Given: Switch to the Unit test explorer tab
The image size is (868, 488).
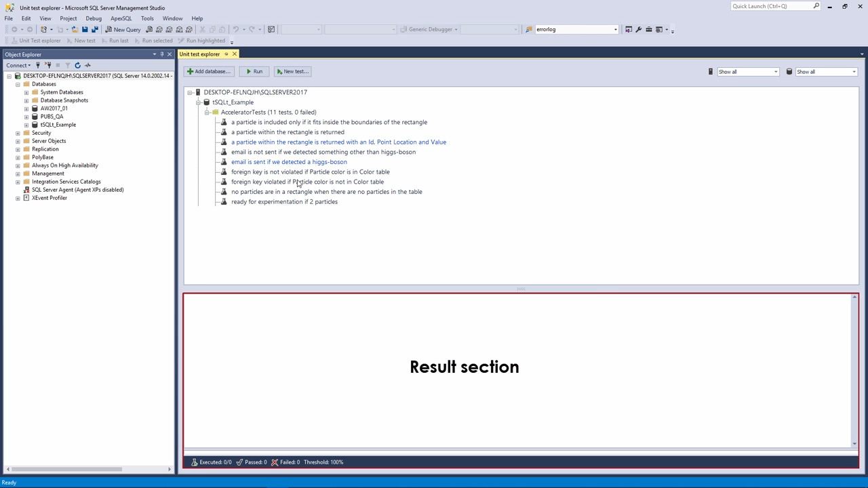Looking at the screenshot, I should [x=200, y=54].
